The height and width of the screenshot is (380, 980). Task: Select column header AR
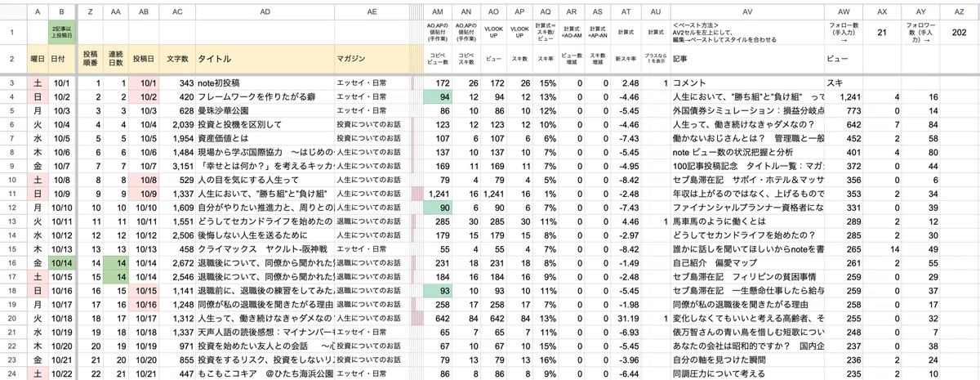point(572,12)
